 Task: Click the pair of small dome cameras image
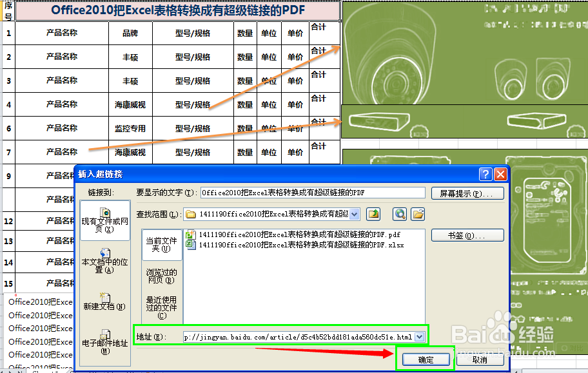click(x=533, y=79)
